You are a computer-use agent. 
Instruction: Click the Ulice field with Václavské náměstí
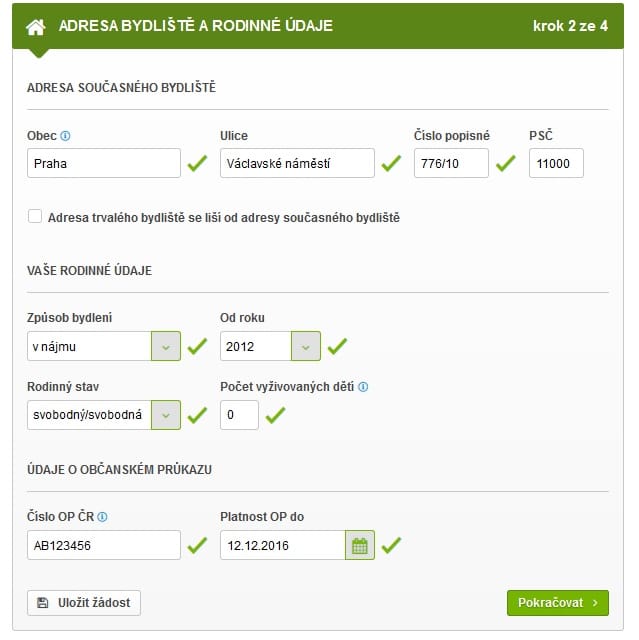[297, 163]
